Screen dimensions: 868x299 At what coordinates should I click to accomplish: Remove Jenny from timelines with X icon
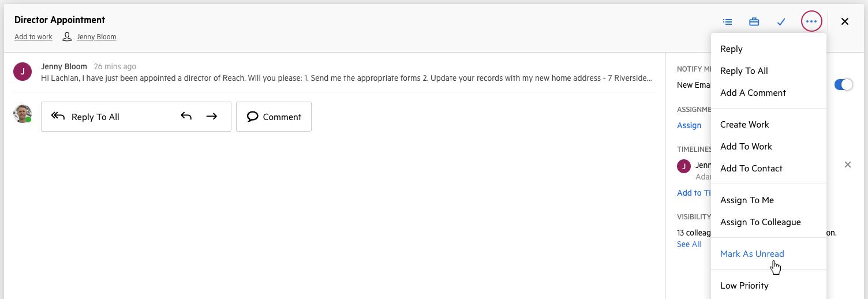847,165
